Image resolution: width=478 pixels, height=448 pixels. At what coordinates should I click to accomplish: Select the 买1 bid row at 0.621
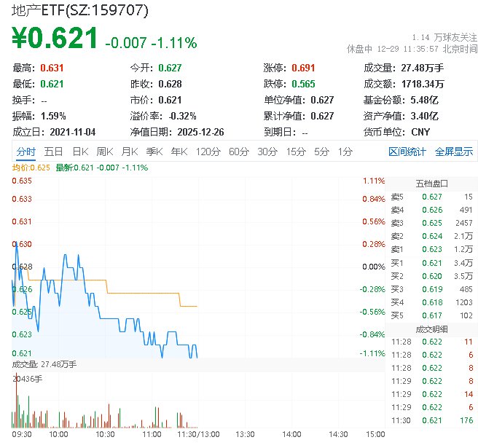coord(431,262)
